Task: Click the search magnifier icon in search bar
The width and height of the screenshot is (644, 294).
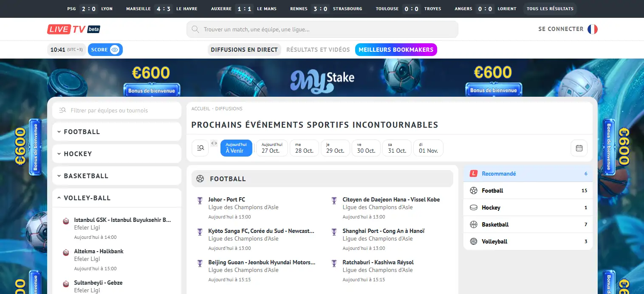Action: coord(195,30)
